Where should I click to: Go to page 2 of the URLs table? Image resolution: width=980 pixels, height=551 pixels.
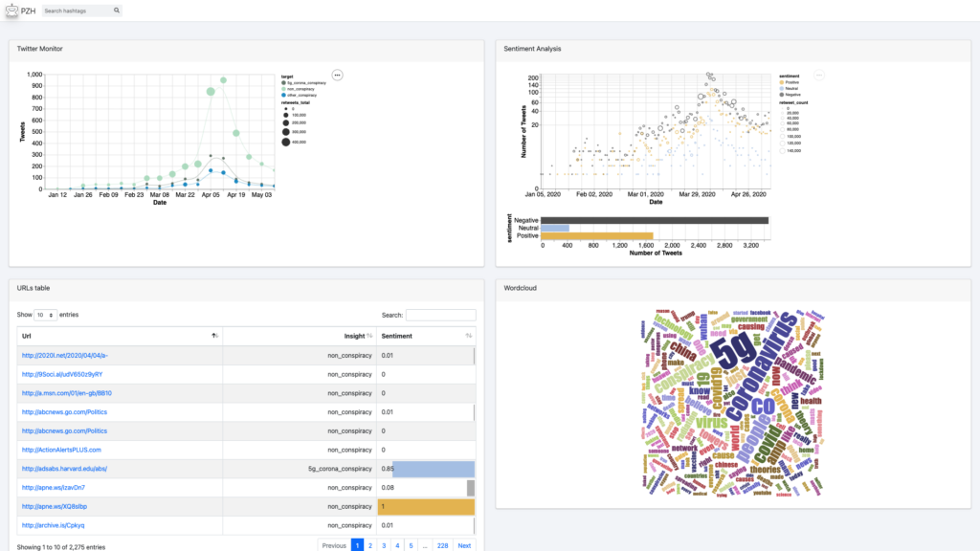coord(370,545)
